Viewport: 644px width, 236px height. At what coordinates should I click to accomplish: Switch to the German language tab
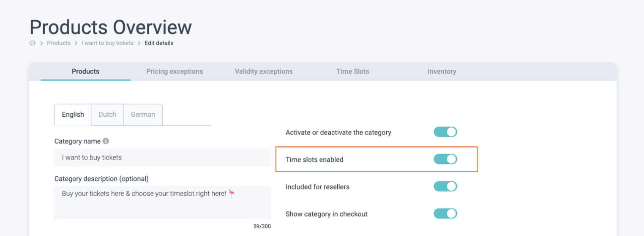pos(143,115)
